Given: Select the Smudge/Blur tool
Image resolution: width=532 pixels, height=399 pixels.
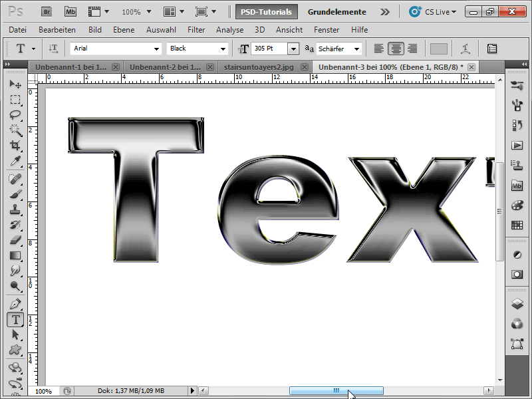Looking at the screenshot, I should click(15, 271).
